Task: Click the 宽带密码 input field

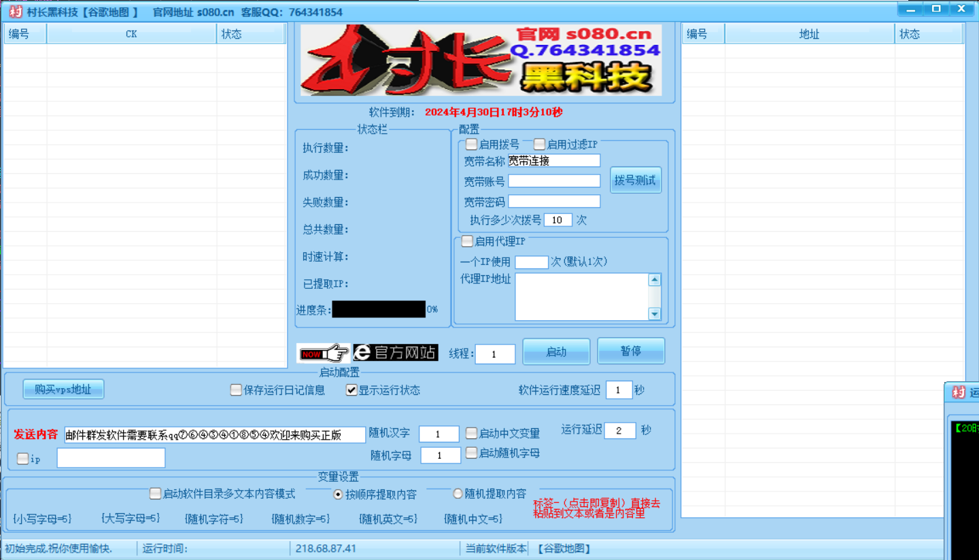Action: pos(554,202)
